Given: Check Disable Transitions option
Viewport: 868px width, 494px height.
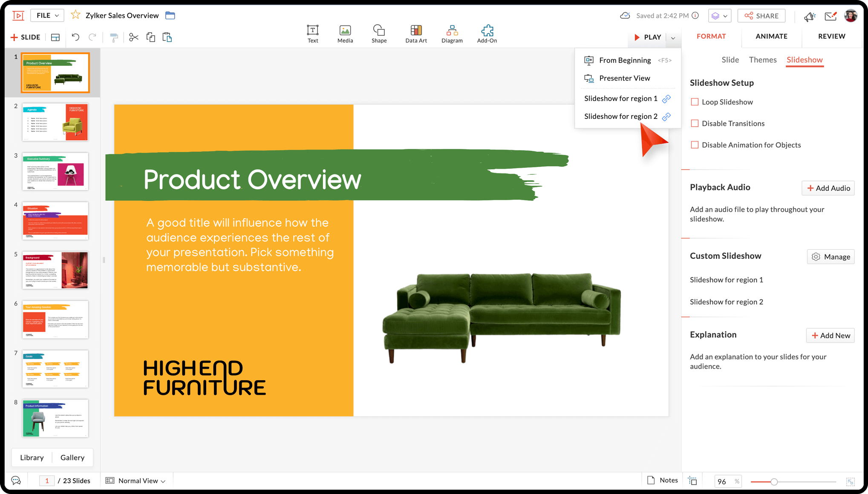Looking at the screenshot, I should pyautogui.click(x=695, y=123).
